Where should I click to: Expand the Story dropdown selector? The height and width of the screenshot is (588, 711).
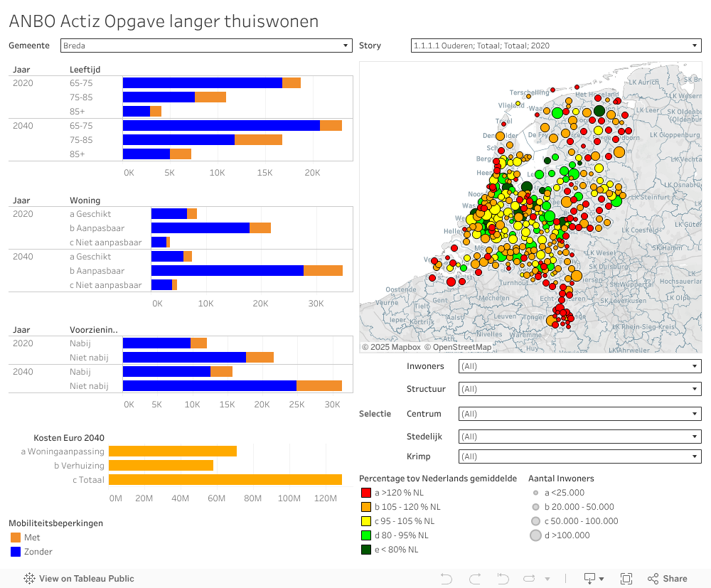point(695,45)
